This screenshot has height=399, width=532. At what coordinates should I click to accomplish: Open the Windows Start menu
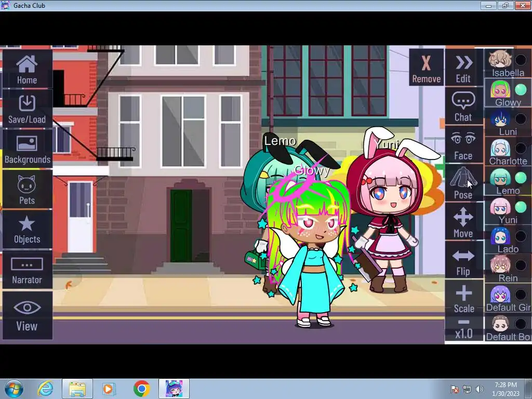(x=14, y=389)
